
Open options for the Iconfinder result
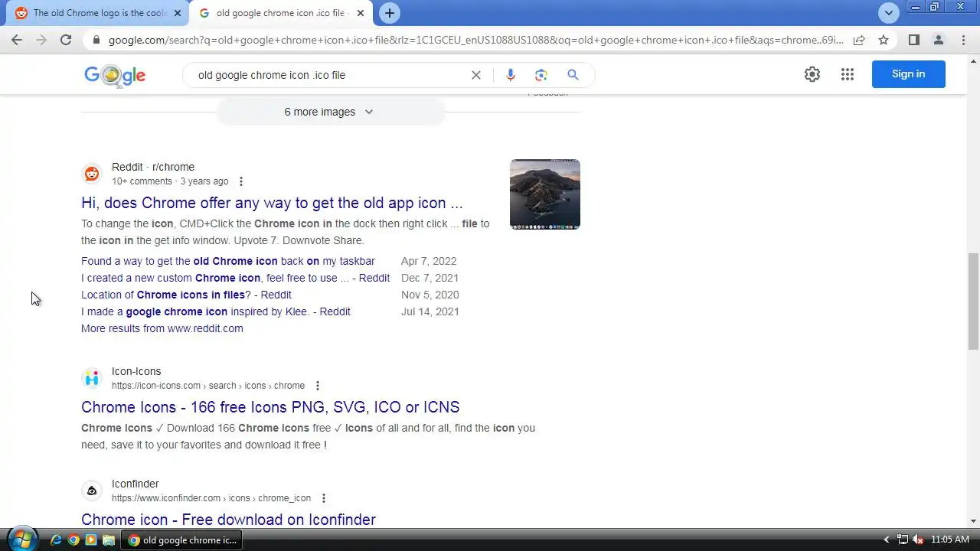324,498
